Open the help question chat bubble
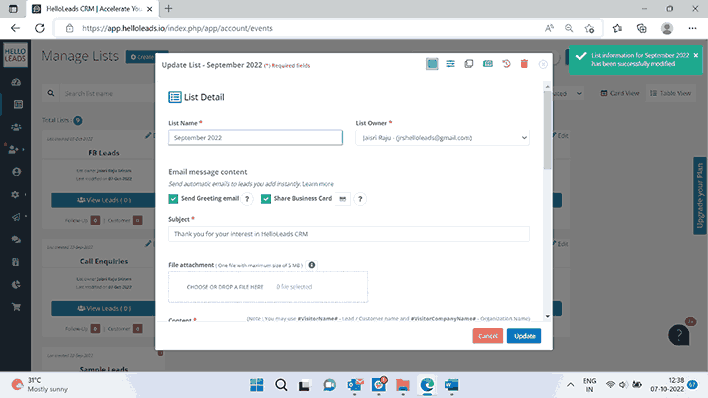Viewport: 708px width, 398px height. (679, 335)
